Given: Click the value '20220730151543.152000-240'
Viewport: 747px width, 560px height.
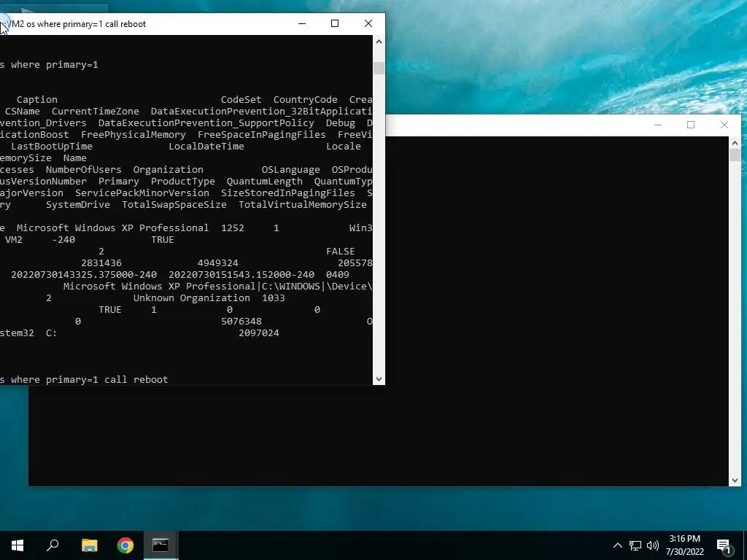Looking at the screenshot, I should click(241, 274).
